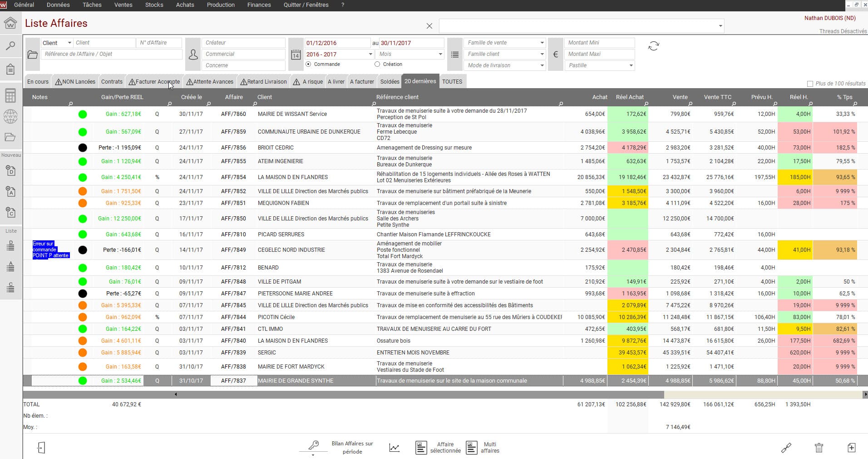Switch to the A facturer tab
The image size is (868, 459).
pyautogui.click(x=362, y=82)
